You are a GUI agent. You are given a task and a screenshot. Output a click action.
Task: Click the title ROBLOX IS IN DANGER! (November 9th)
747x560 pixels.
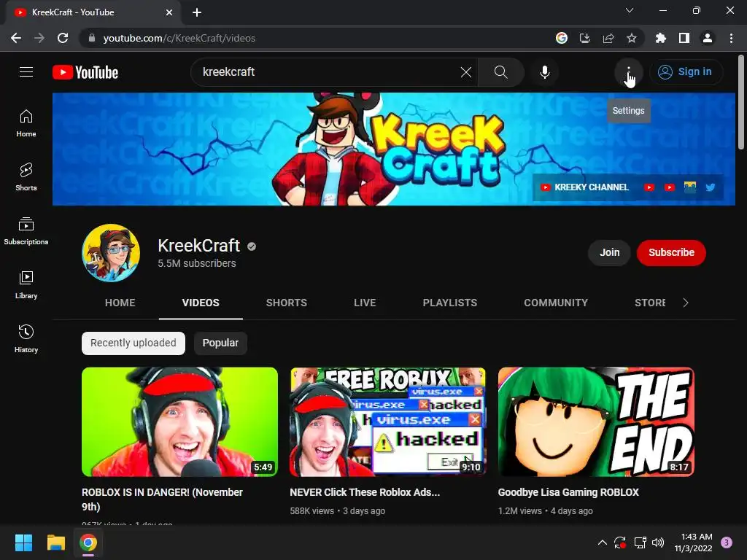point(162,499)
